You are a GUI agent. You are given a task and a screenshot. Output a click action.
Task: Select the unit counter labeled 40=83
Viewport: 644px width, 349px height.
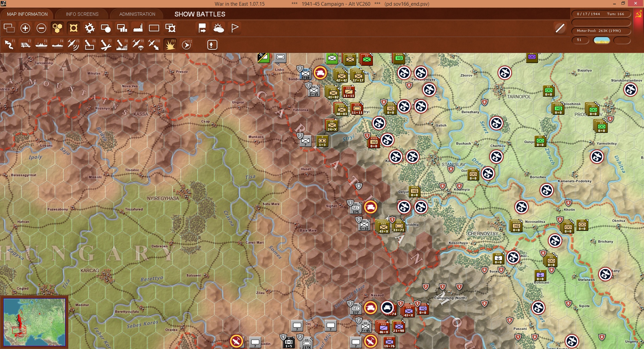click(341, 109)
